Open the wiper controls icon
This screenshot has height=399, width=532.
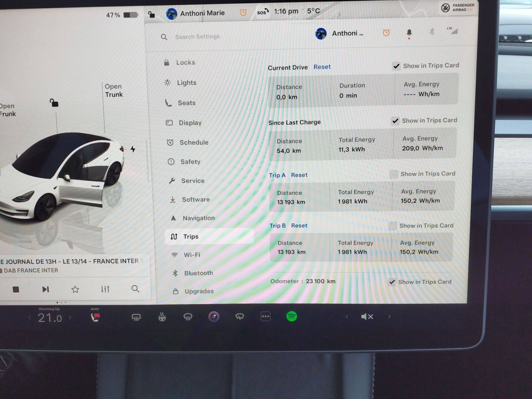pos(239,317)
